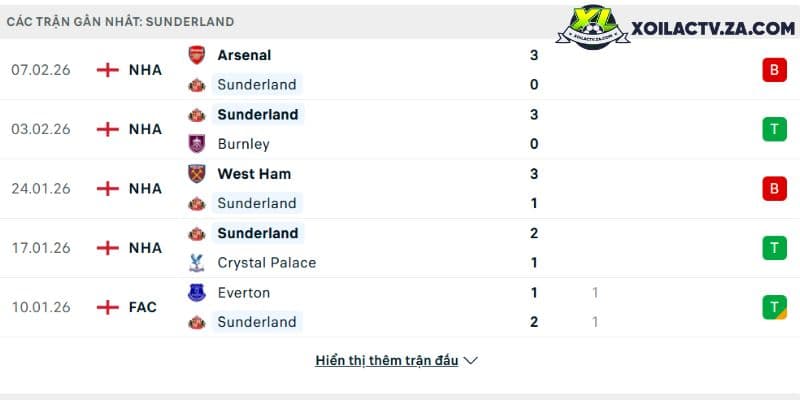Screen dimensions: 800x400
Task: Click red B badge for Arsenal match
Action: pos(774,70)
